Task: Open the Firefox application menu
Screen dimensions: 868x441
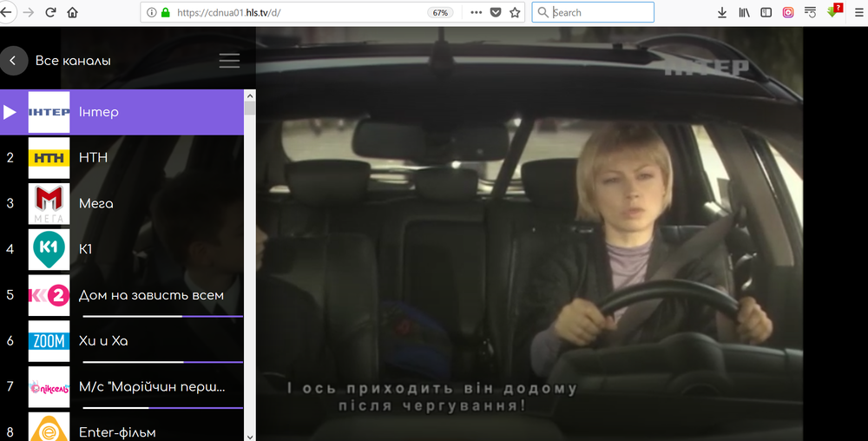Action: pos(857,12)
